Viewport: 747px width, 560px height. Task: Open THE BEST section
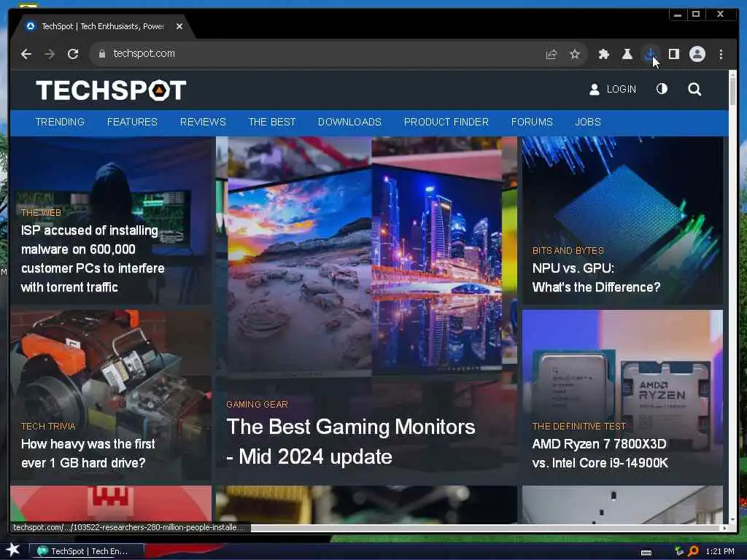(272, 122)
